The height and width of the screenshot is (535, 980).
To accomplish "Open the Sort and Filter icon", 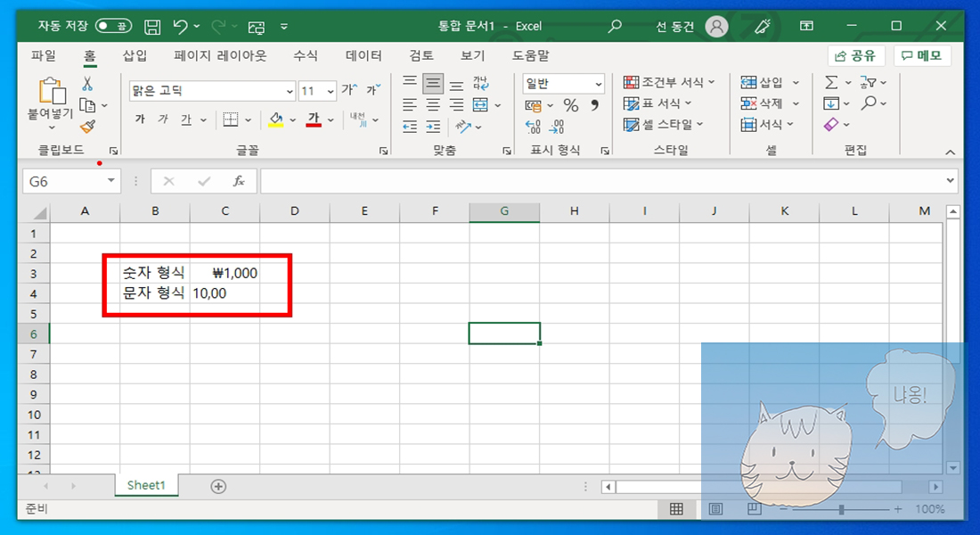I will tap(868, 83).
